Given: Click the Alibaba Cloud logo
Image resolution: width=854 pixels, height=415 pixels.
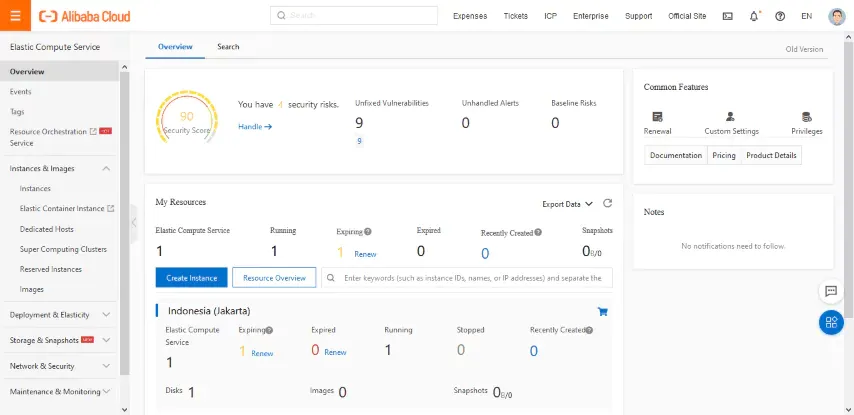Looking at the screenshot, I should [x=84, y=16].
